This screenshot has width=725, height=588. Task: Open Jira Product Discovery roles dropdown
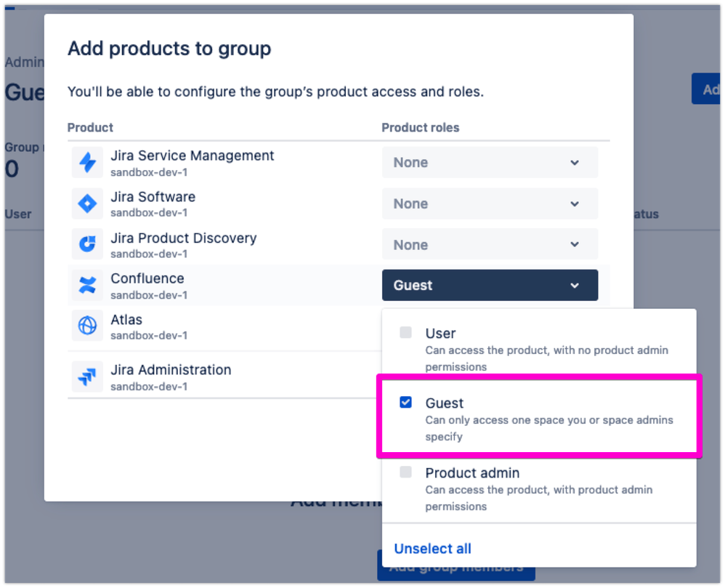click(490, 244)
